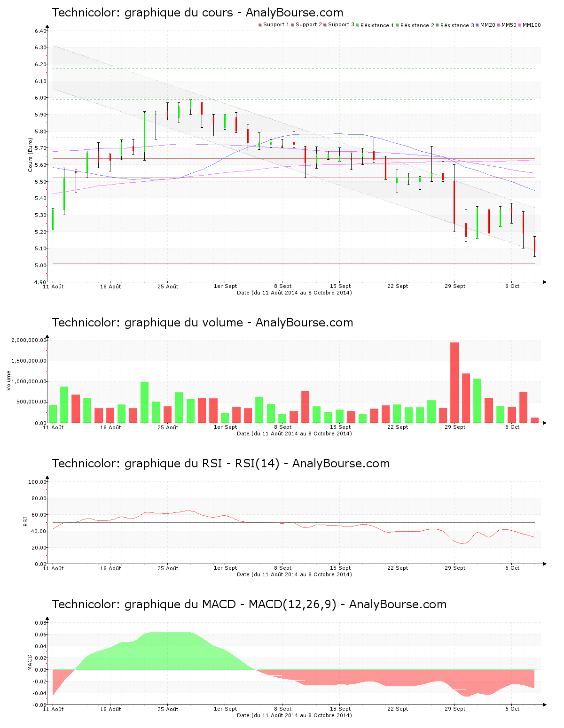This screenshot has height=728, width=564.
Task: Click '80.00' on the RSI axis
Action: coord(39,498)
